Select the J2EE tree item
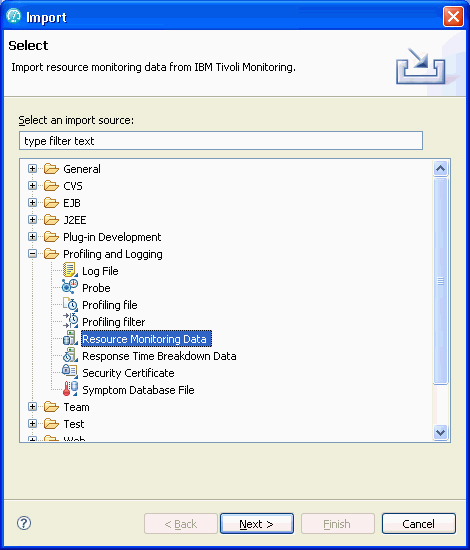470x550 pixels. coord(75,220)
